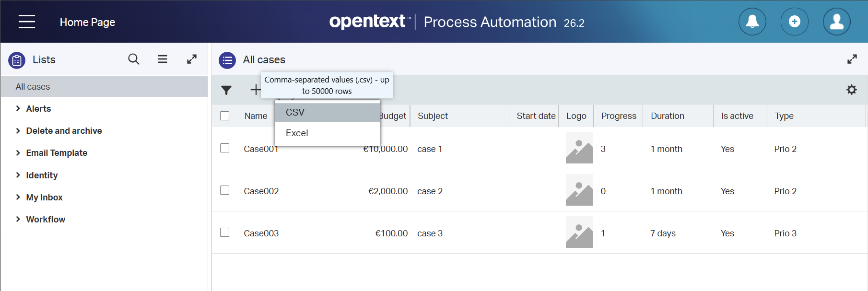Expand the Workflow group
Image resolution: width=868 pixels, height=291 pixels.
click(18, 219)
